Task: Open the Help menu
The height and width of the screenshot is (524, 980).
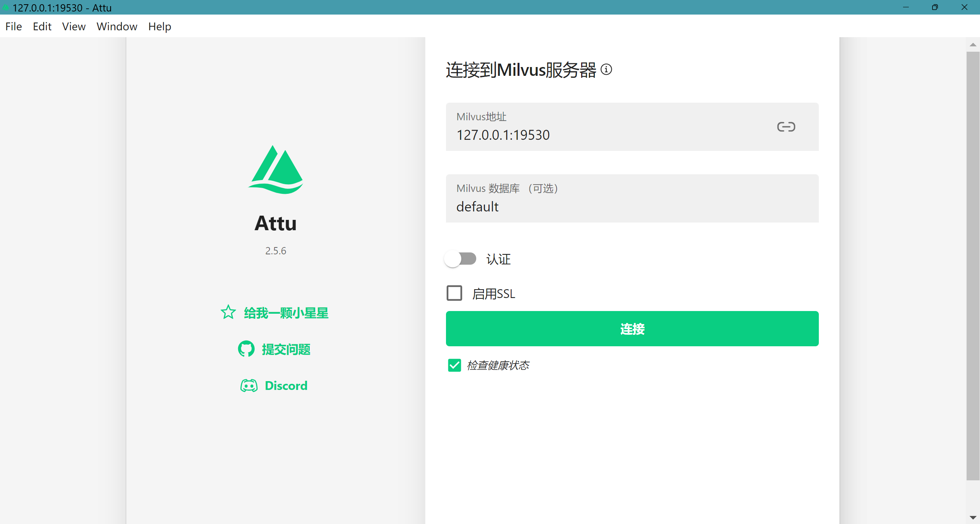Action: [x=160, y=26]
